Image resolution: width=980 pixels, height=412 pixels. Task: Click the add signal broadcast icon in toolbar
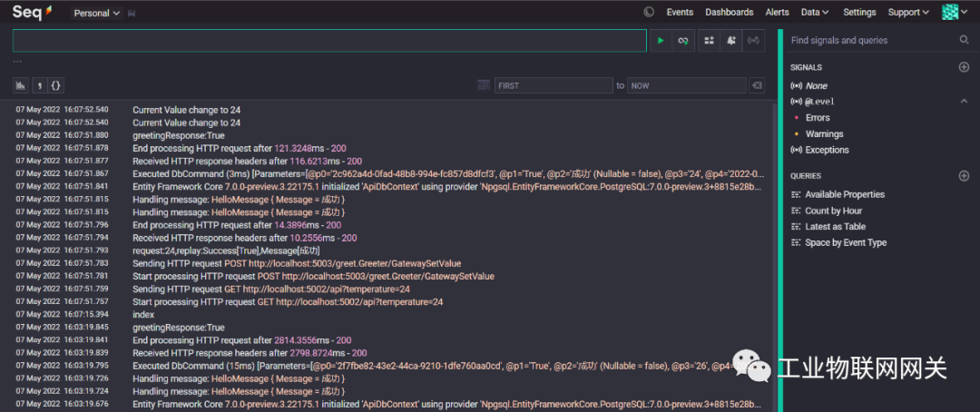(x=754, y=41)
